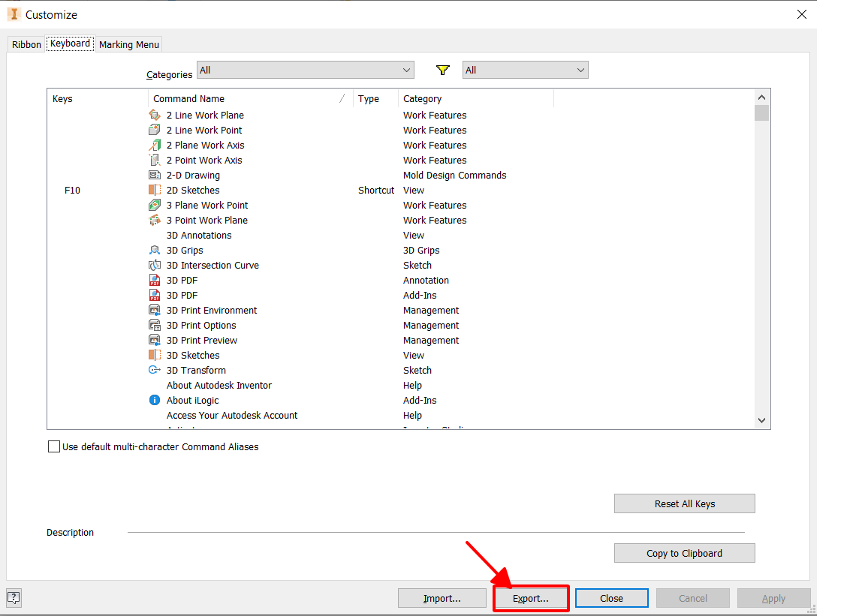Image resolution: width=865 pixels, height=616 pixels.
Task: Click the 3D Print Environment icon
Action: pos(155,310)
